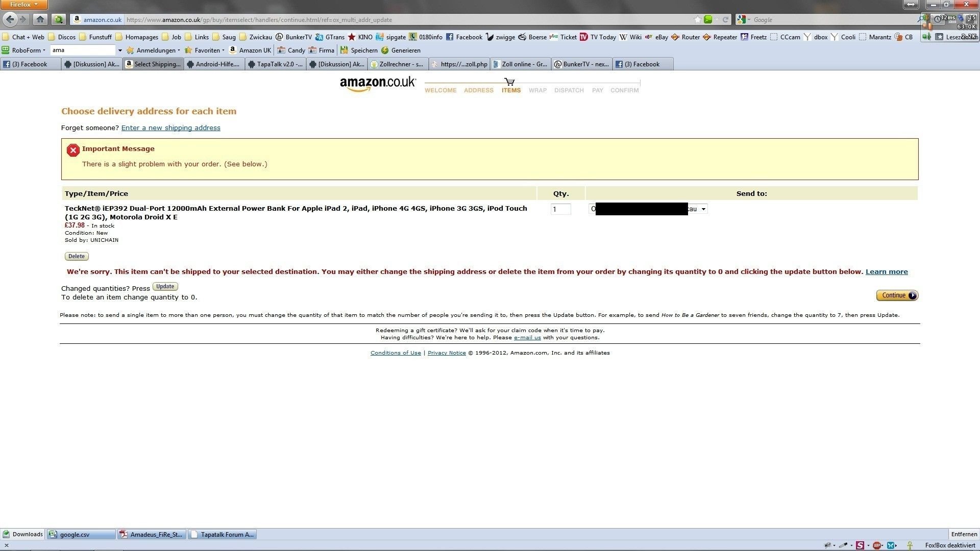Click Fox!Box deaktiviert status text
980x551 pixels.
pyautogui.click(x=950, y=545)
